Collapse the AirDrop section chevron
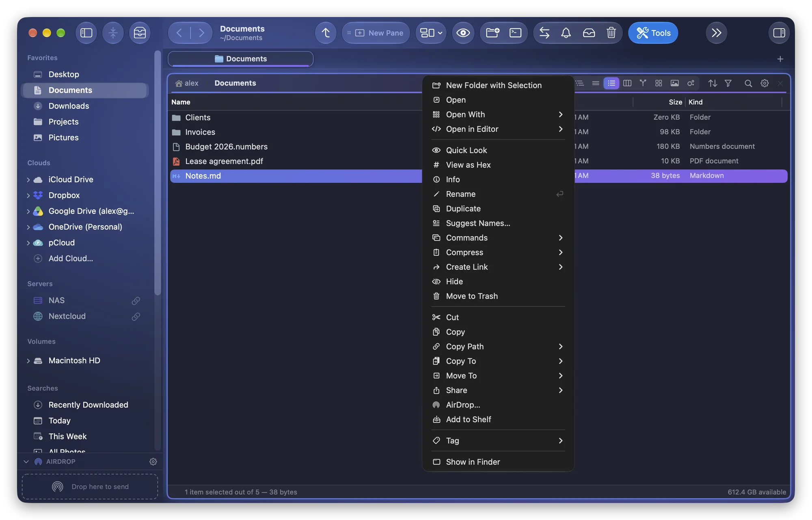 coord(26,462)
